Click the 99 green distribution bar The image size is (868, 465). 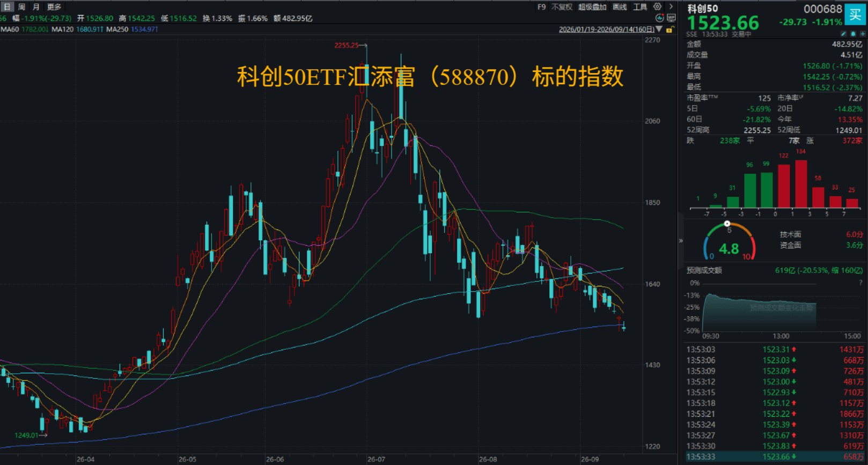click(x=767, y=190)
